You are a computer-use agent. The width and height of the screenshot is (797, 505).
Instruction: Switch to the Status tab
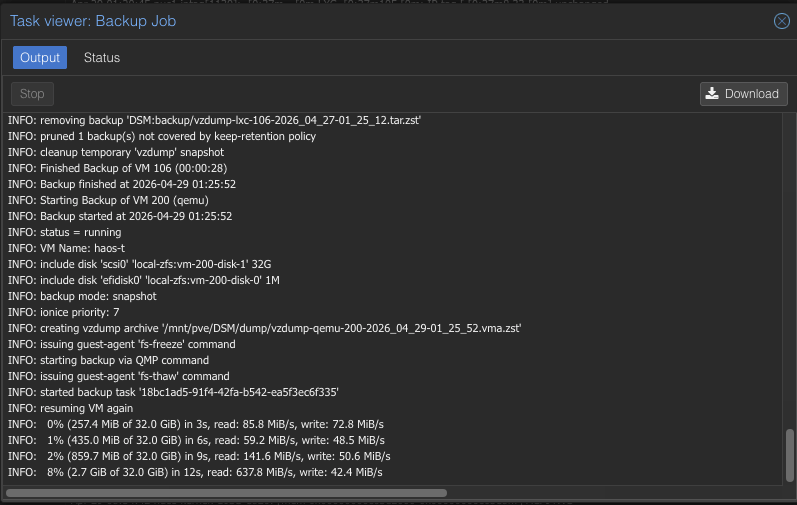pos(102,58)
